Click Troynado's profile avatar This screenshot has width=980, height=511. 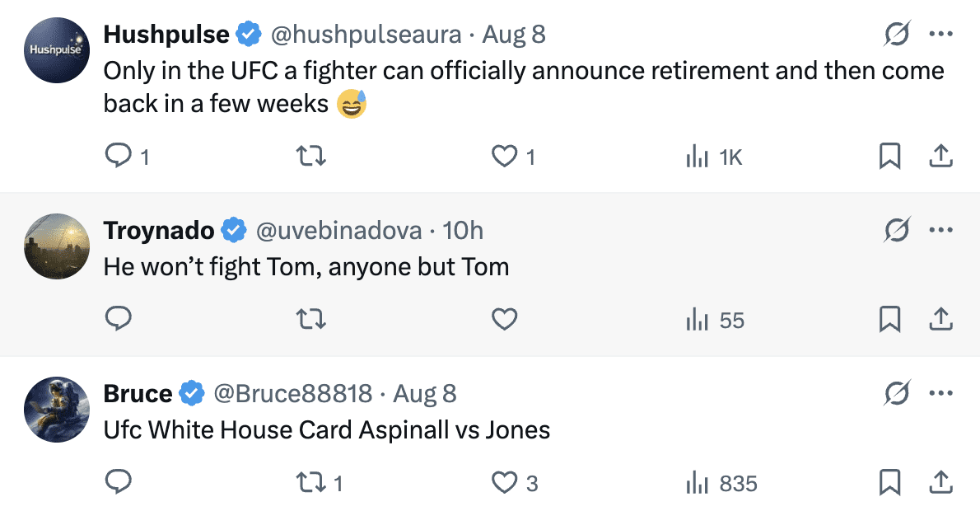pyautogui.click(x=57, y=246)
